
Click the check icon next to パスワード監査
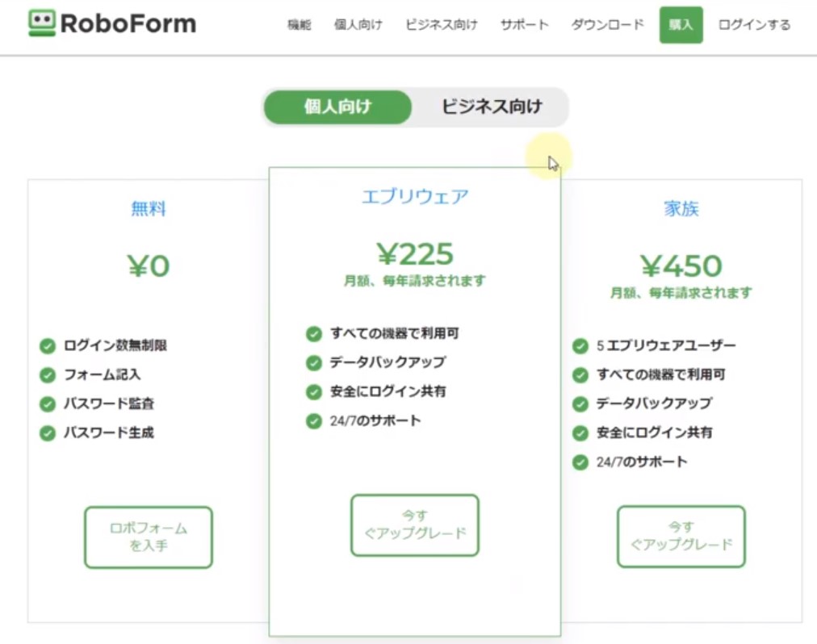[48, 404]
